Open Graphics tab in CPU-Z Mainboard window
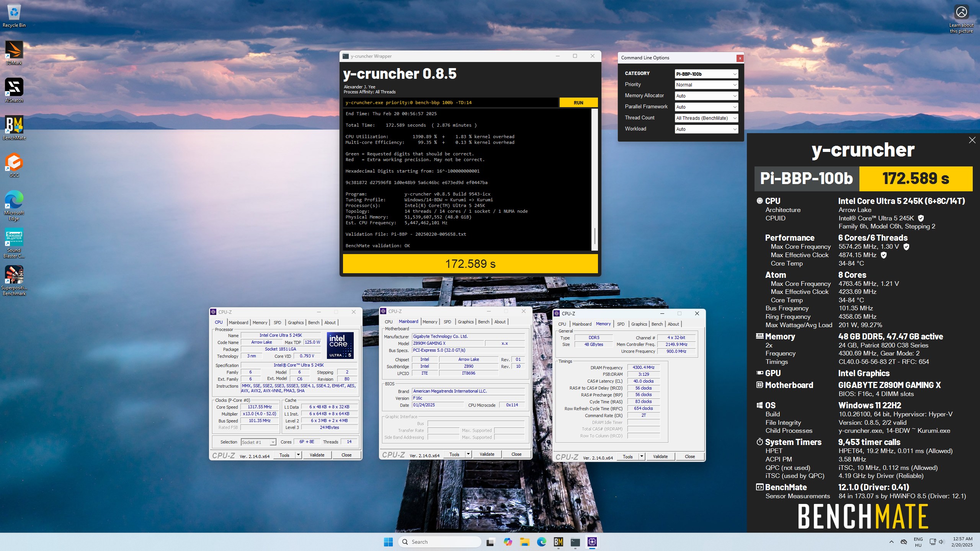The image size is (980, 551). [465, 322]
